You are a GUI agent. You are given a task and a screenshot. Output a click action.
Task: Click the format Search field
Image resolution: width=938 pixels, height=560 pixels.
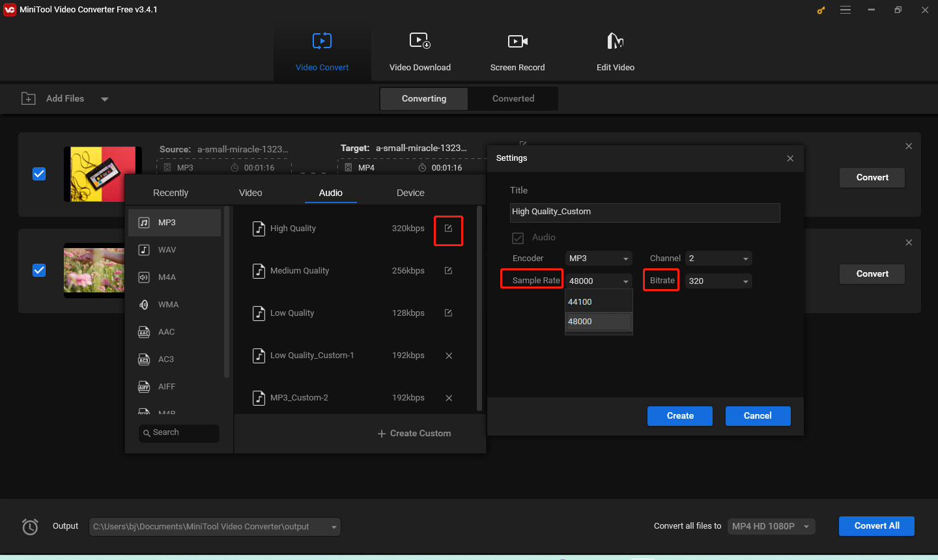(x=179, y=433)
